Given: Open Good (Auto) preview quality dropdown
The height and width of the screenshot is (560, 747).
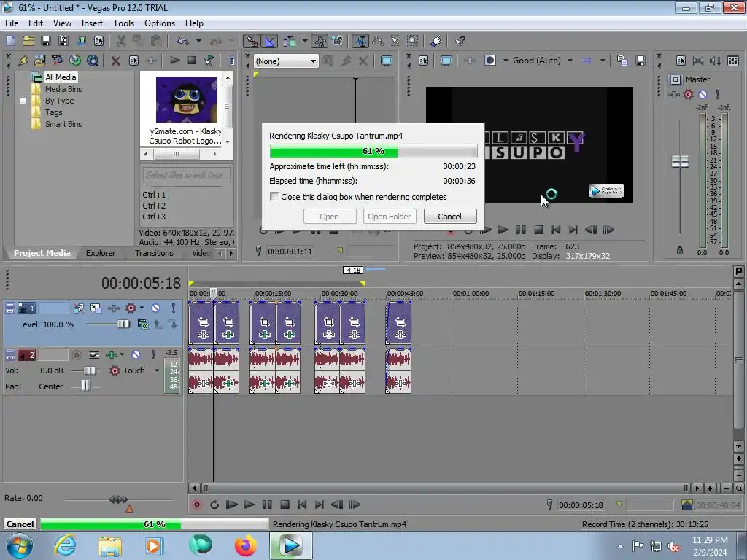Looking at the screenshot, I should point(570,61).
